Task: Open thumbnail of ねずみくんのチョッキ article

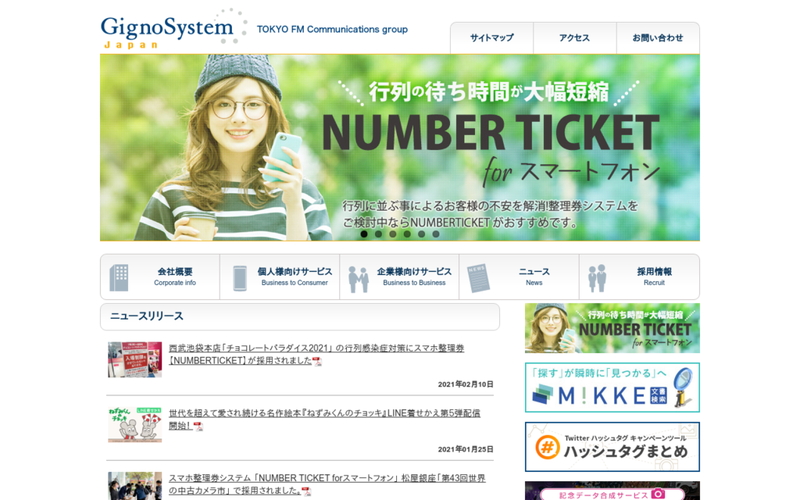Action: pos(135,424)
